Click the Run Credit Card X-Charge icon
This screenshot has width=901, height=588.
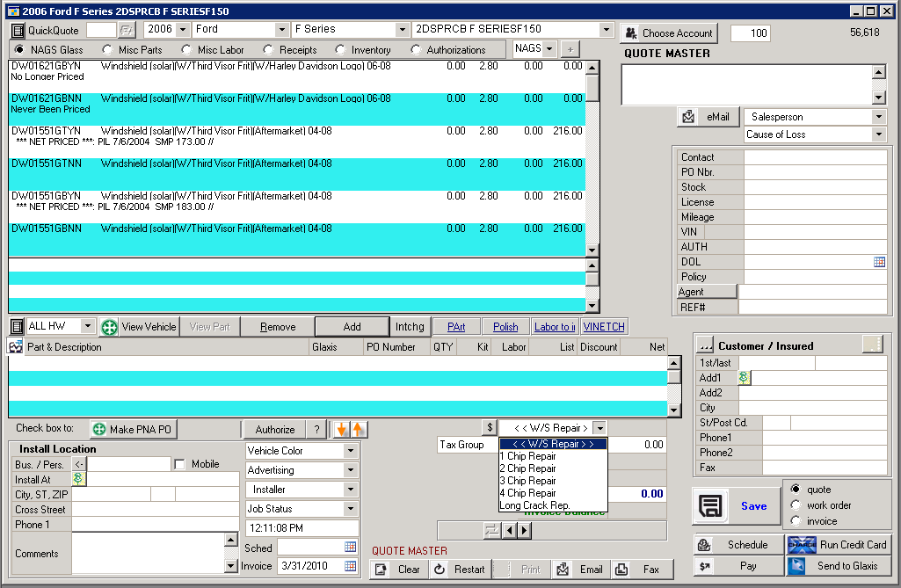pos(802,544)
